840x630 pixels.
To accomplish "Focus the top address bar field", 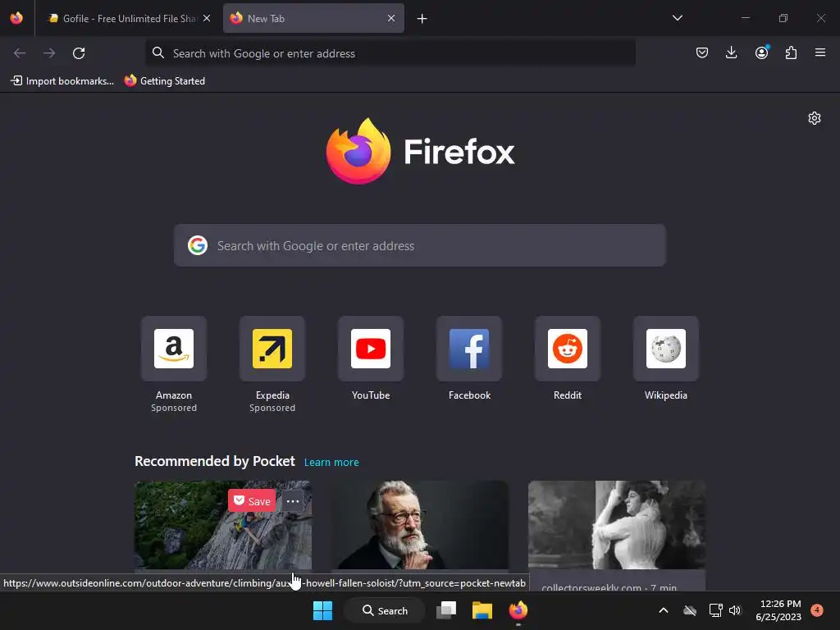I will 390,53.
